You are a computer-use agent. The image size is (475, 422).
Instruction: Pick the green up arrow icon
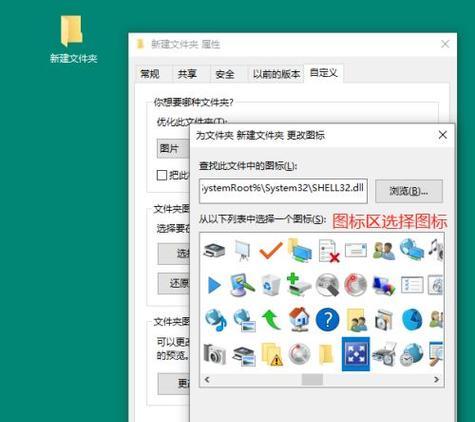271,320
